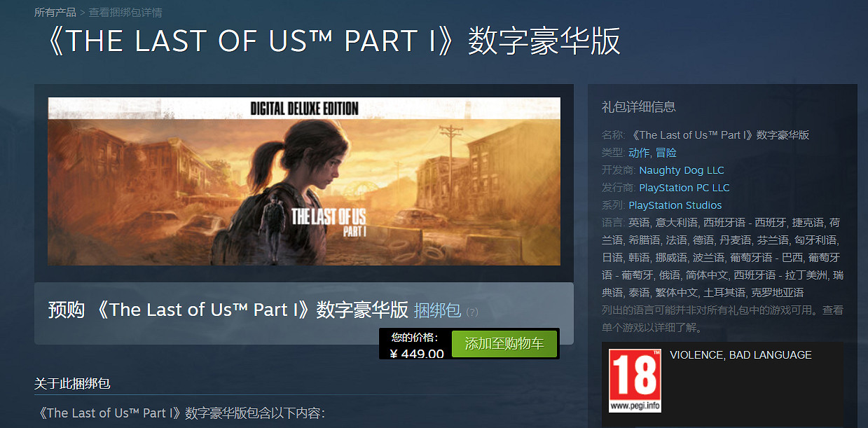The width and height of the screenshot is (868, 428).
Task: Click the PEGI 18 rating icon
Action: pos(635,380)
